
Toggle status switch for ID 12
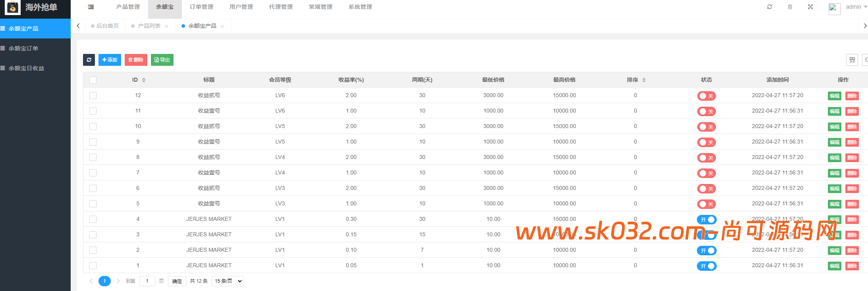click(x=706, y=96)
